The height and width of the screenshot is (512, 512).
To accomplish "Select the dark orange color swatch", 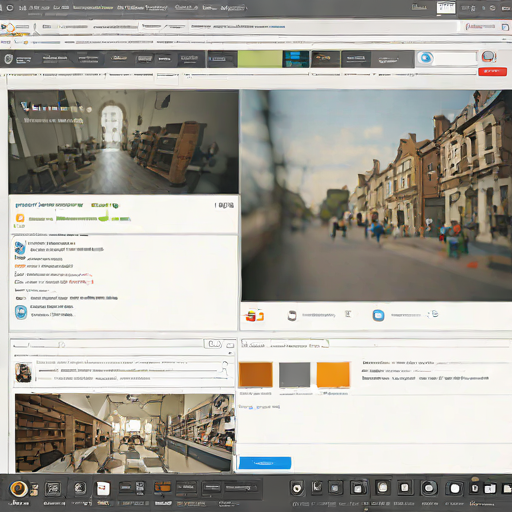I will pos(256,375).
